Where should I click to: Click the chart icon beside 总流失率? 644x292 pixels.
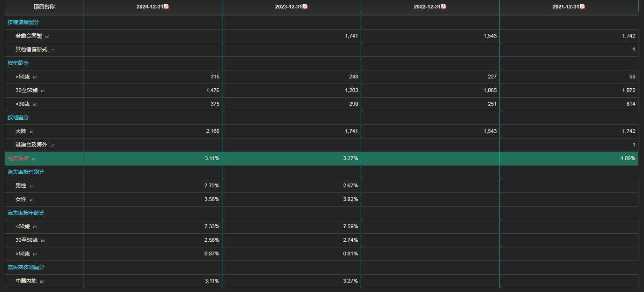pos(34,159)
